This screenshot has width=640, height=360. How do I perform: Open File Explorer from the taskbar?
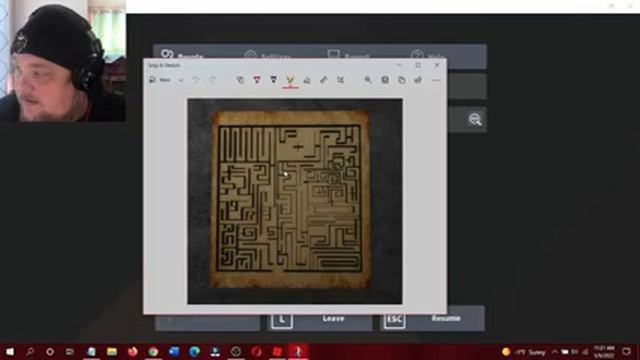(112, 351)
